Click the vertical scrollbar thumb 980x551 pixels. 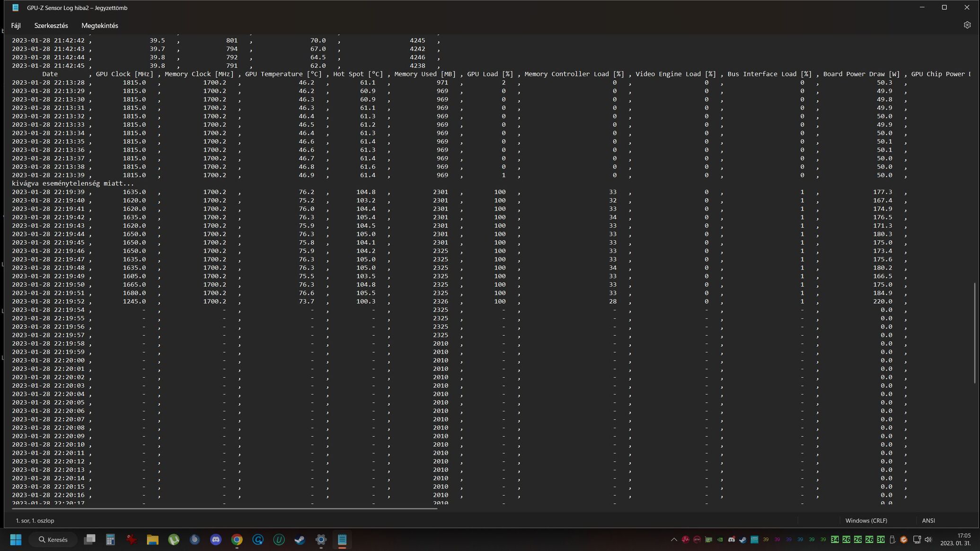pos(975,333)
